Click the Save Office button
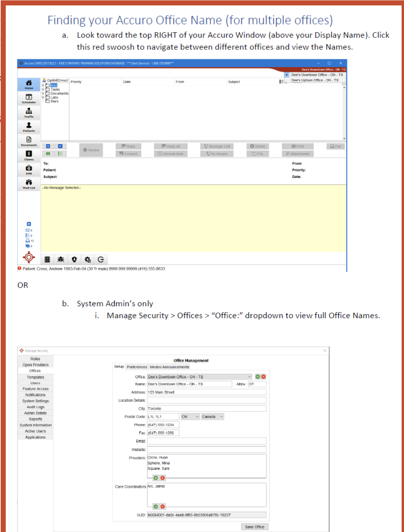The image size is (404, 532). tap(254, 527)
